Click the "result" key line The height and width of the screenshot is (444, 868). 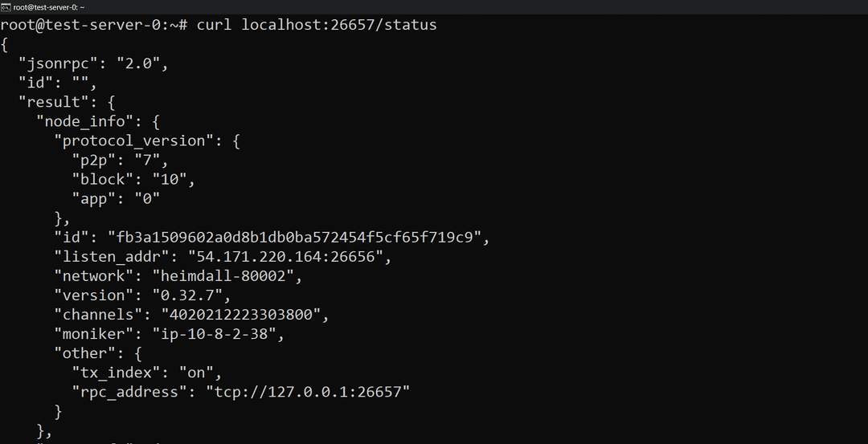pyautogui.click(x=54, y=102)
